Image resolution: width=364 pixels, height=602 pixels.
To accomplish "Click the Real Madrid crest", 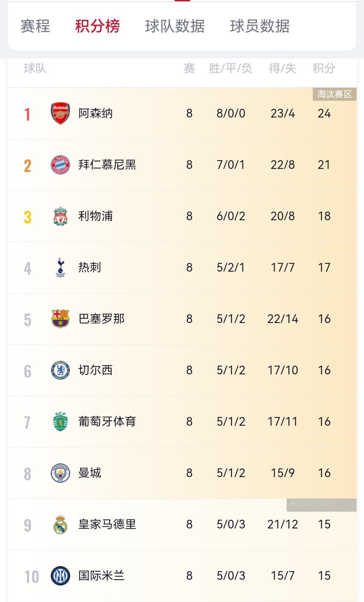I will (x=60, y=524).
